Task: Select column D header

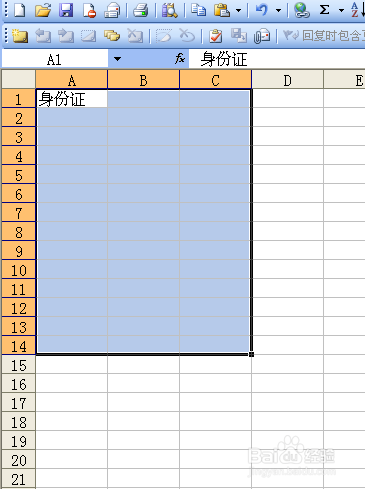Action: (x=287, y=80)
